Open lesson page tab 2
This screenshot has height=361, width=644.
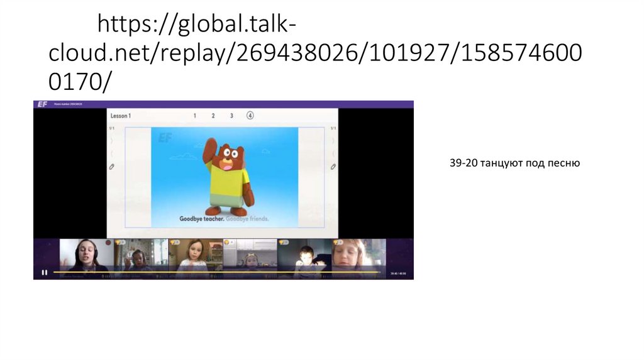point(213,116)
